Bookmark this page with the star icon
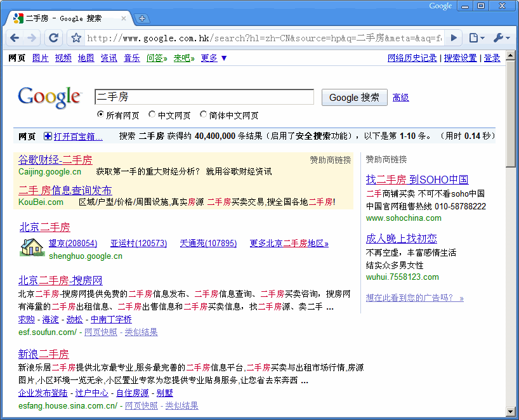Image resolution: width=519 pixels, height=420 pixels. 76,38
